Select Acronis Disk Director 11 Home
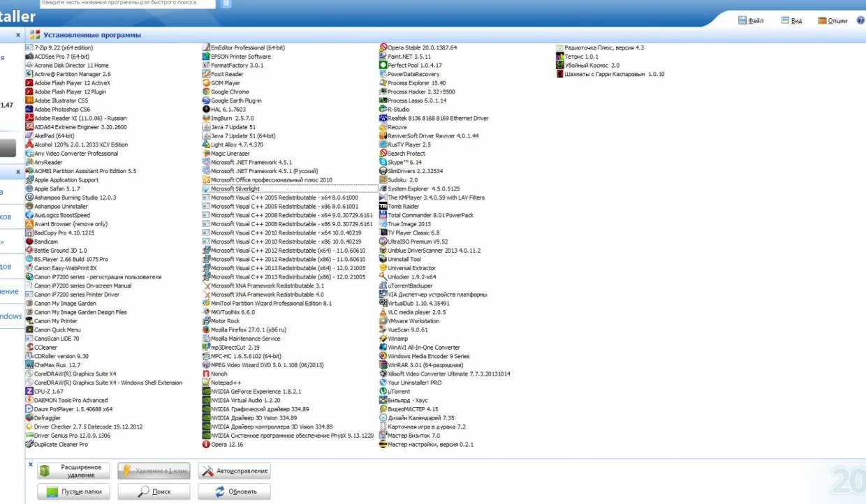The height and width of the screenshot is (504, 866). point(66,65)
